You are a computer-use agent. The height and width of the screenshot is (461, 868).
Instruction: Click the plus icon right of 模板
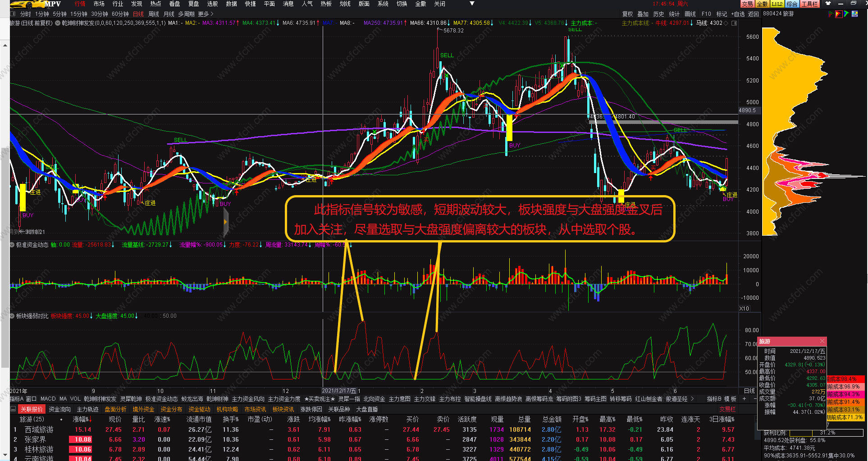(744, 399)
